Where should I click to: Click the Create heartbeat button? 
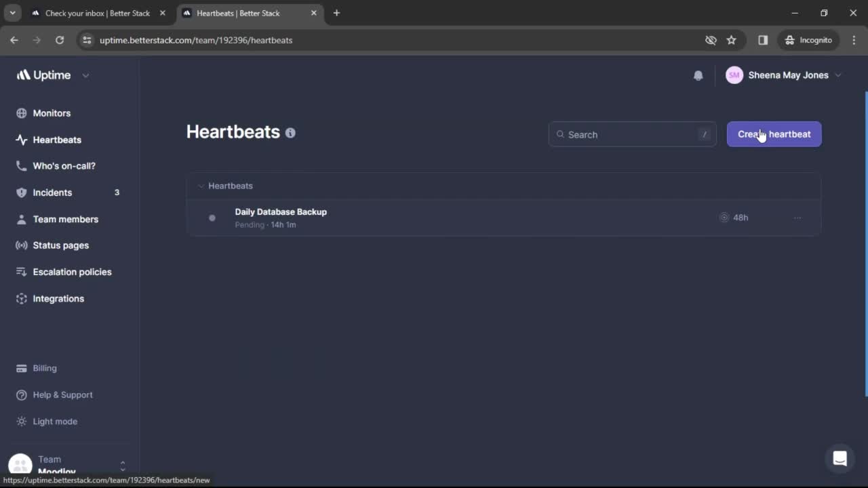pos(774,134)
